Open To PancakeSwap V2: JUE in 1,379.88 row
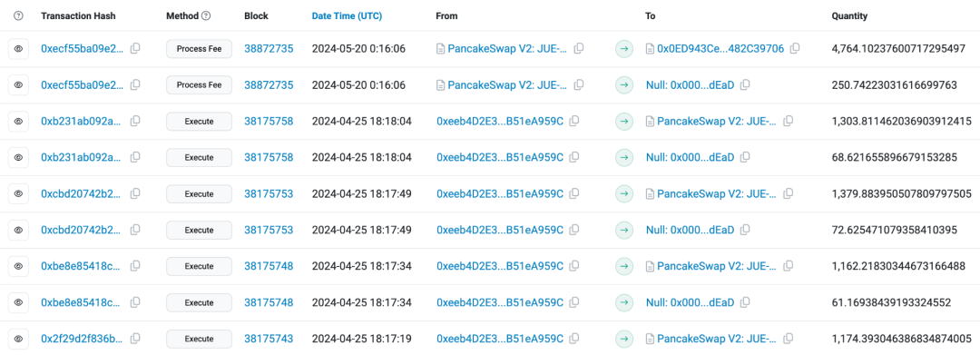This screenshot has height=355, width=980. coord(717,193)
